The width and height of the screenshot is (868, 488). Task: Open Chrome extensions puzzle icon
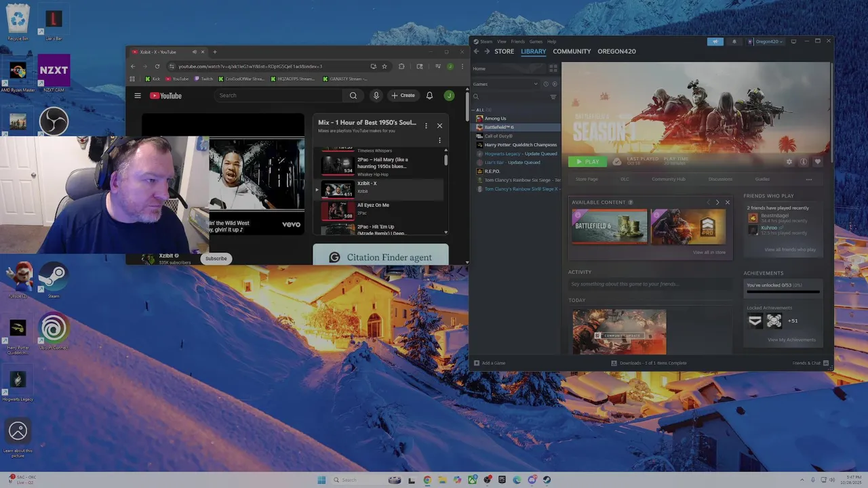coord(401,66)
